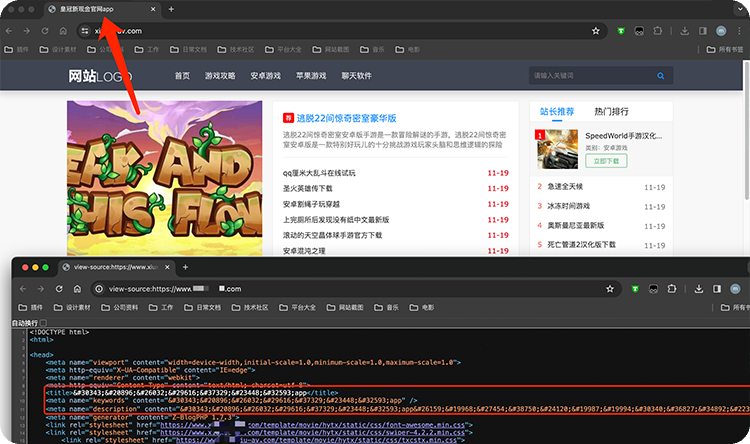The width and height of the screenshot is (750, 444).
Task: Select the view-source browser tab
Action: click(x=117, y=267)
